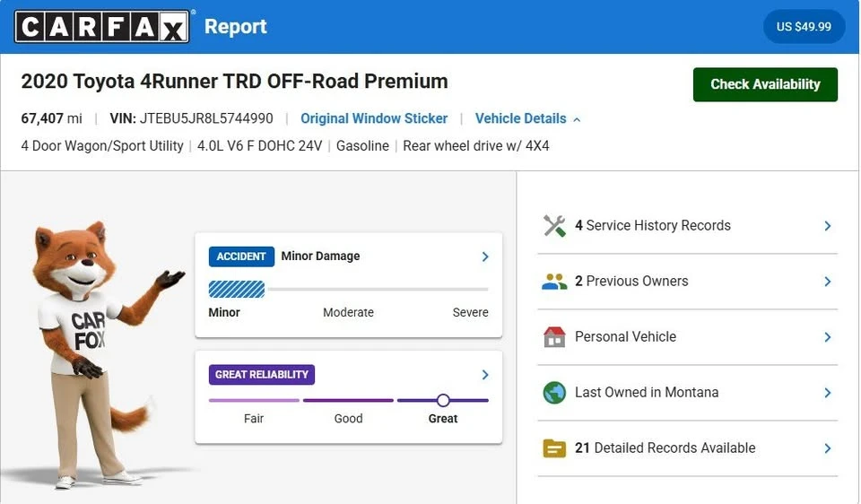Click the personal vehicle house icon
The image size is (861, 504).
[x=554, y=337]
